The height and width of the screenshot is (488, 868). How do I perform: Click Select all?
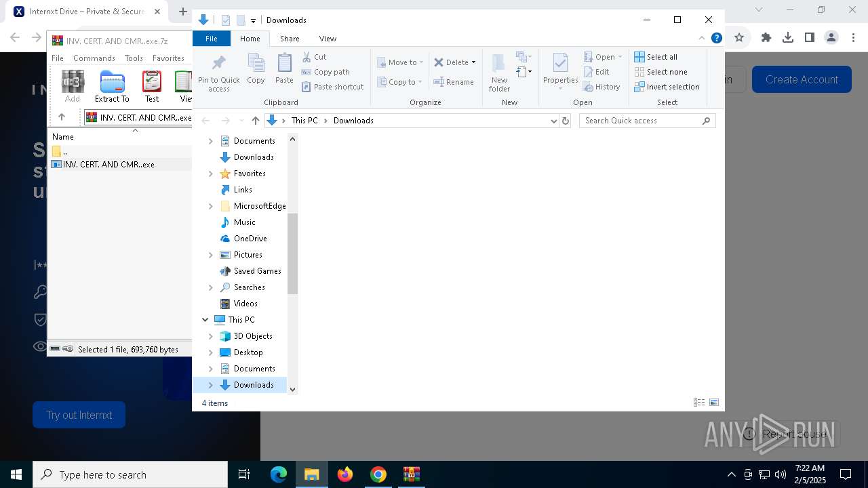coord(656,57)
